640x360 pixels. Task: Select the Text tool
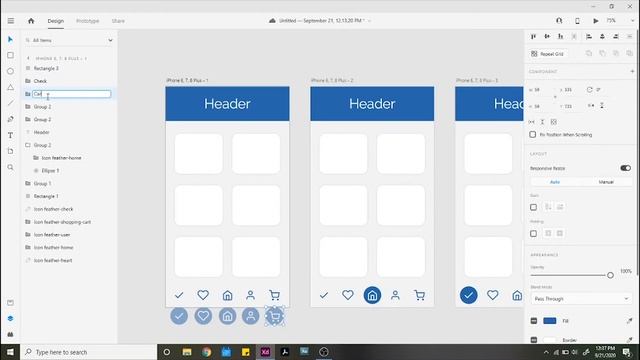pyautogui.click(x=10, y=135)
